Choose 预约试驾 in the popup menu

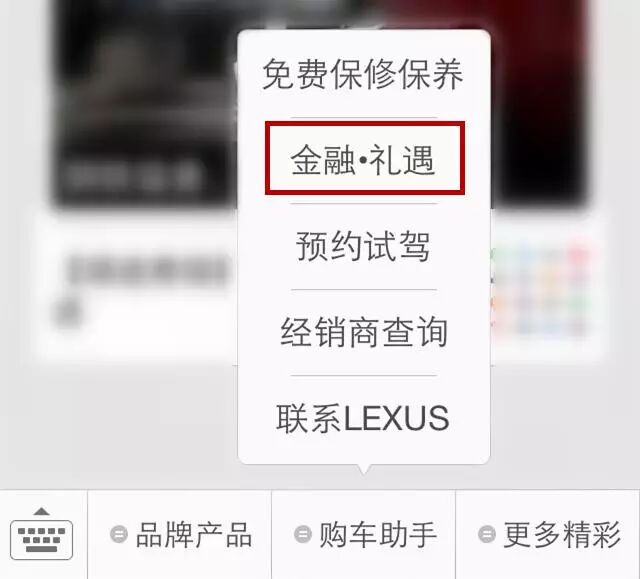(363, 246)
